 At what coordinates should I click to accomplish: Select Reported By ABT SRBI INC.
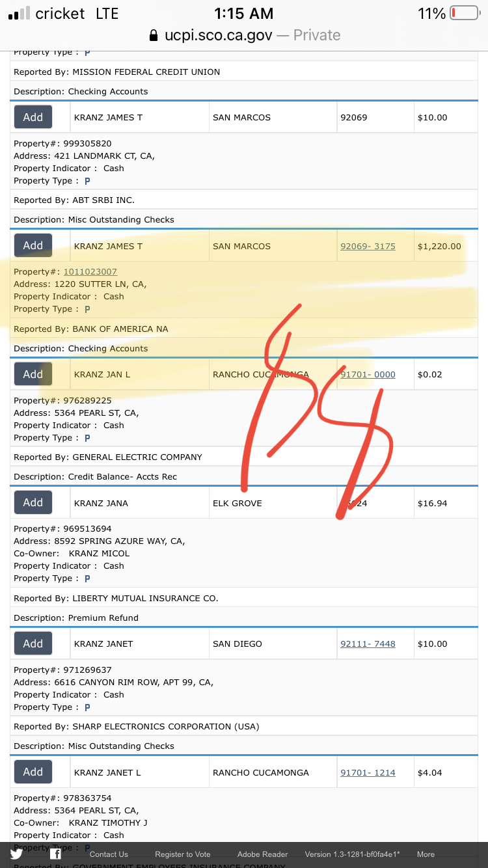[x=74, y=200]
